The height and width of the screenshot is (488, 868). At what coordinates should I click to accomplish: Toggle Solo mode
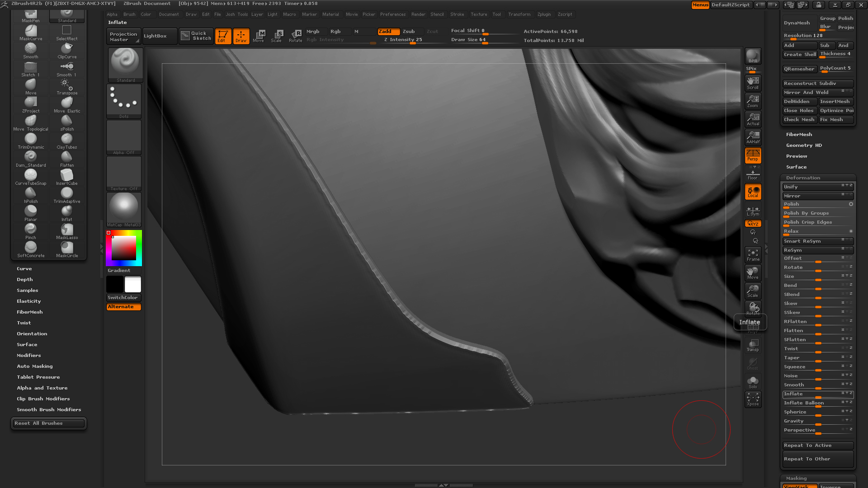click(753, 382)
